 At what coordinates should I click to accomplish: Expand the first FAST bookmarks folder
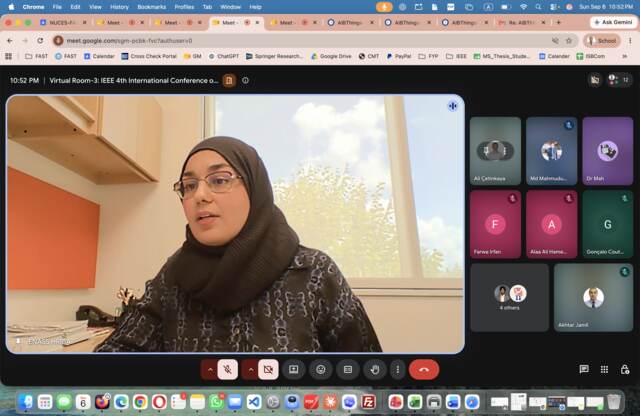coord(36,56)
